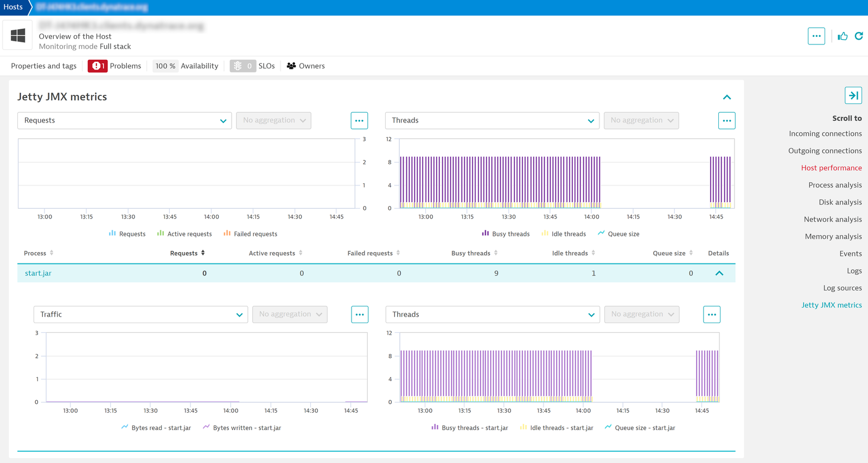Click the top Threads bar chart area
This screenshot has height=463, width=868.
[567, 173]
